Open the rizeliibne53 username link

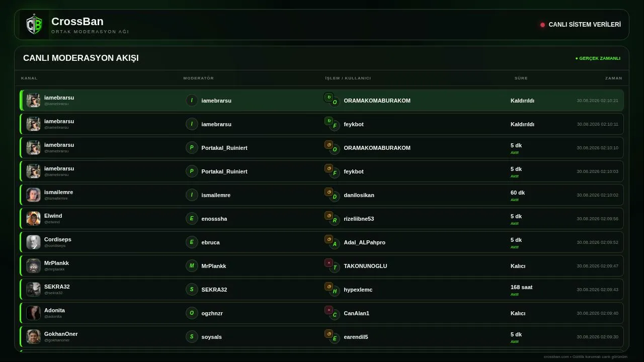[x=359, y=219]
